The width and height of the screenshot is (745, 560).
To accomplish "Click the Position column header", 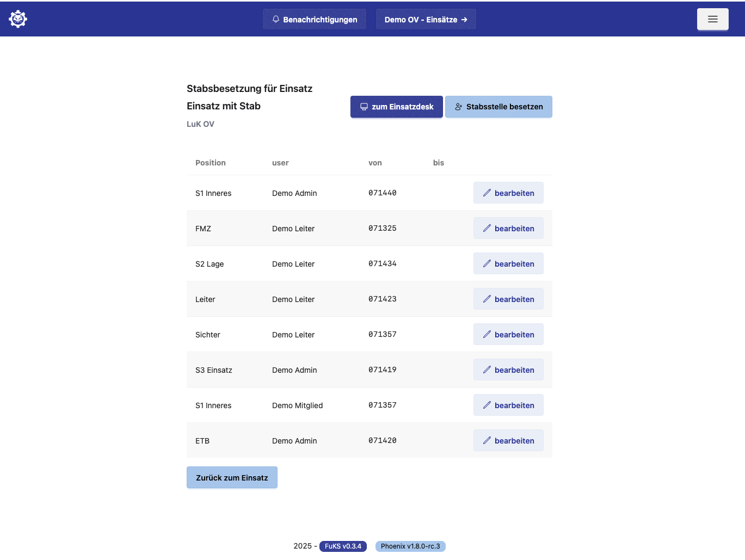I will pyautogui.click(x=211, y=163).
